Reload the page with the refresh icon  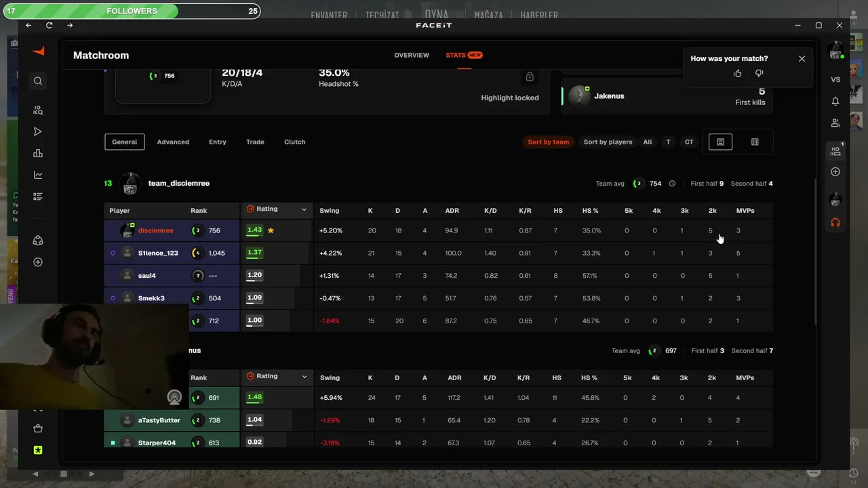point(50,25)
